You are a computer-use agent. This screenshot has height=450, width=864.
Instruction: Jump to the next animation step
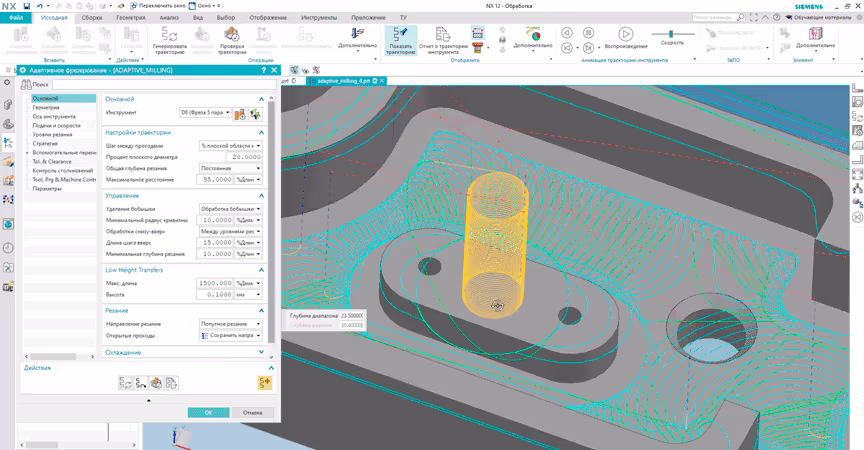pyautogui.click(x=588, y=48)
